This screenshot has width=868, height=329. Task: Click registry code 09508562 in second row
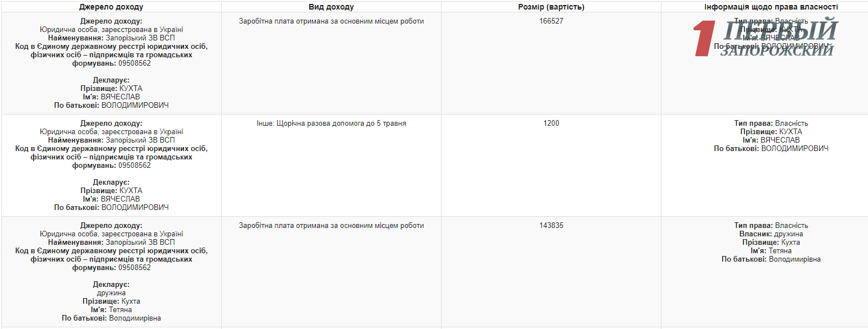(134, 166)
